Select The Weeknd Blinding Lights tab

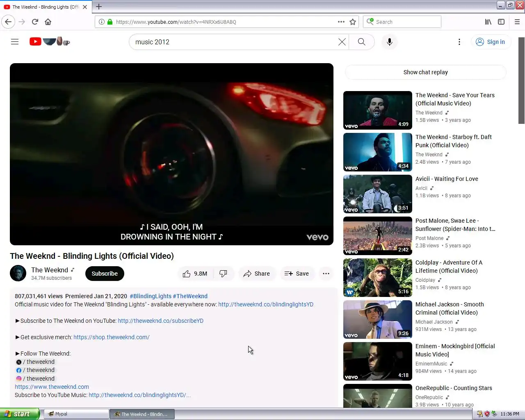coord(46,7)
